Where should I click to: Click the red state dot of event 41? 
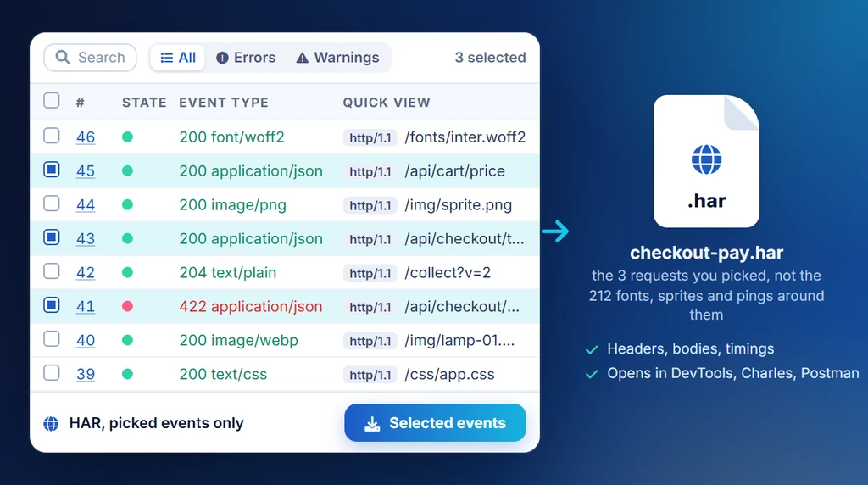127,306
